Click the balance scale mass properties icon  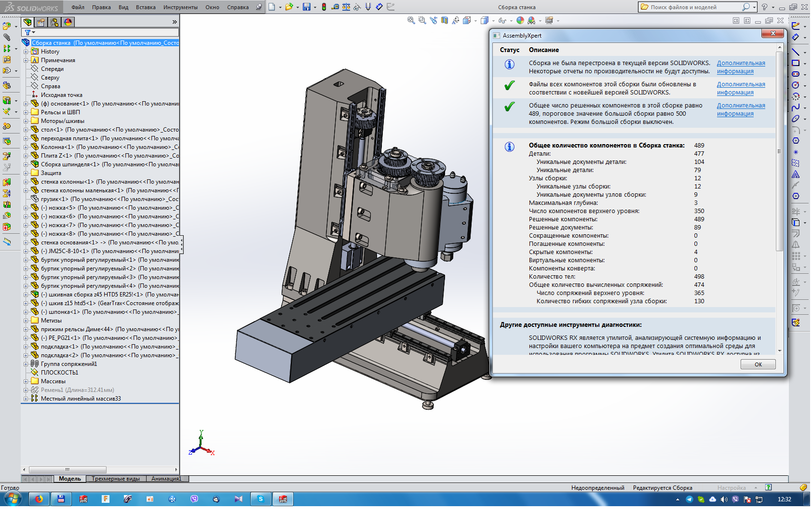tap(346, 7)
